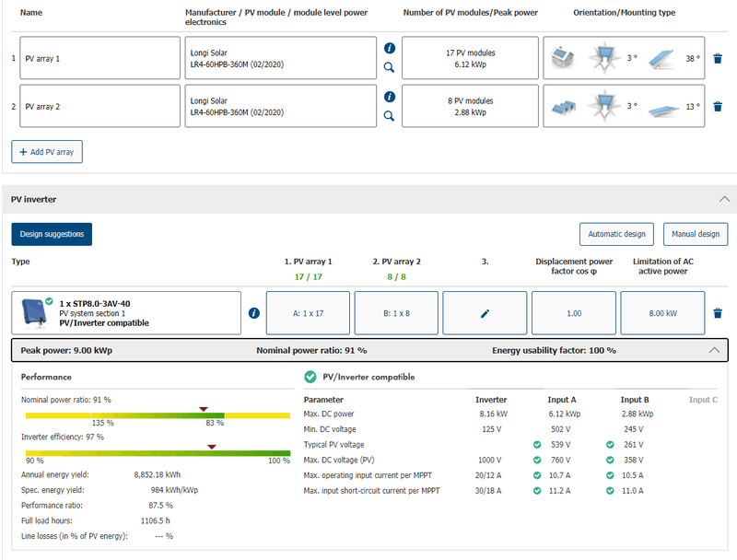737x560 pixels.
Task: Delete PV array 1 with trash icon
Action: tap(718, 58)
